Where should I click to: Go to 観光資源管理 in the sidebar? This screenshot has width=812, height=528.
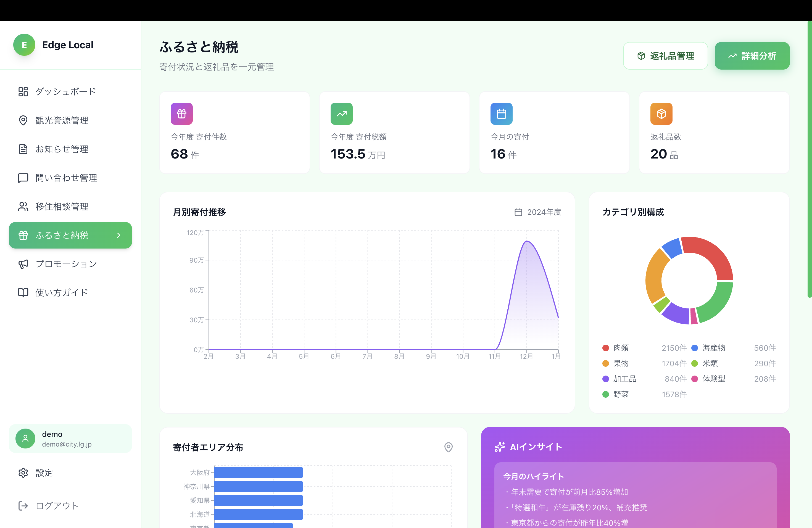[x=62, y=120]
